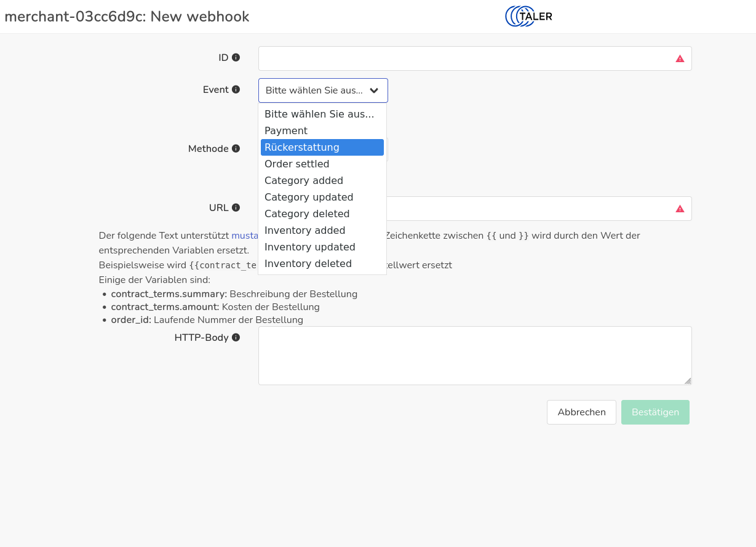The image size is (756, 547).
Task: Choose the Inventory updated event option
Action: pyautogui.click(x=310, y=247)
